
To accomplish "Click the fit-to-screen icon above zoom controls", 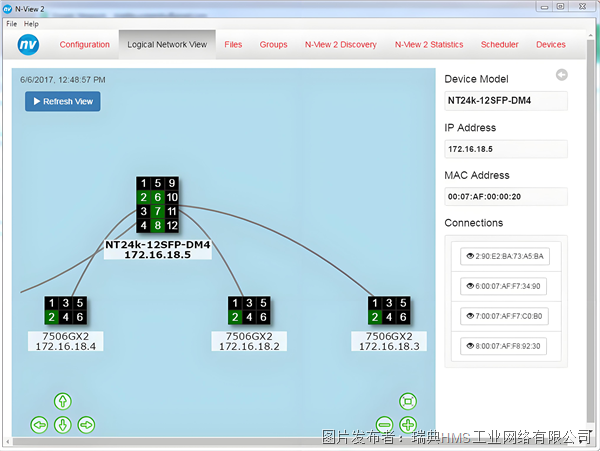I will 408,401.
